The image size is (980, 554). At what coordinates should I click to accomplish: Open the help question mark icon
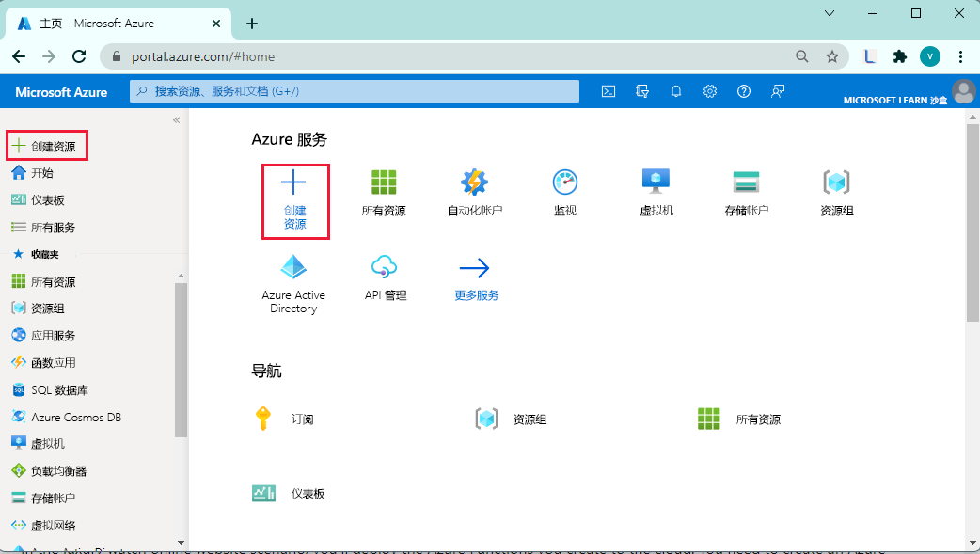point(743,91)
